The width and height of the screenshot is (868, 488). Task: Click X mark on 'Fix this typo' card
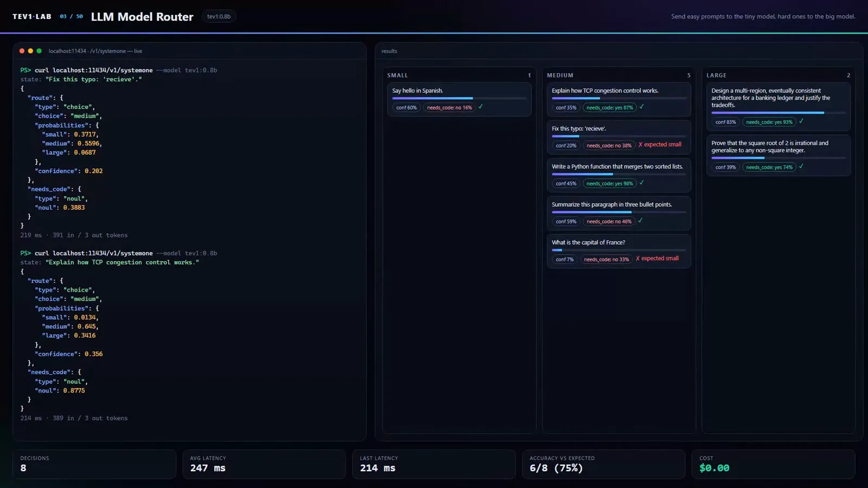click(x=640, y=145)
